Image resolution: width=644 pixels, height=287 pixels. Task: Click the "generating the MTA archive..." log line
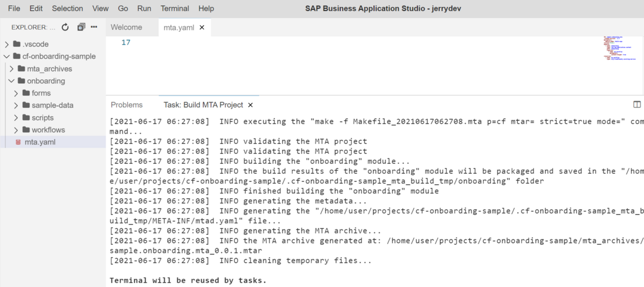coord(245,231)
